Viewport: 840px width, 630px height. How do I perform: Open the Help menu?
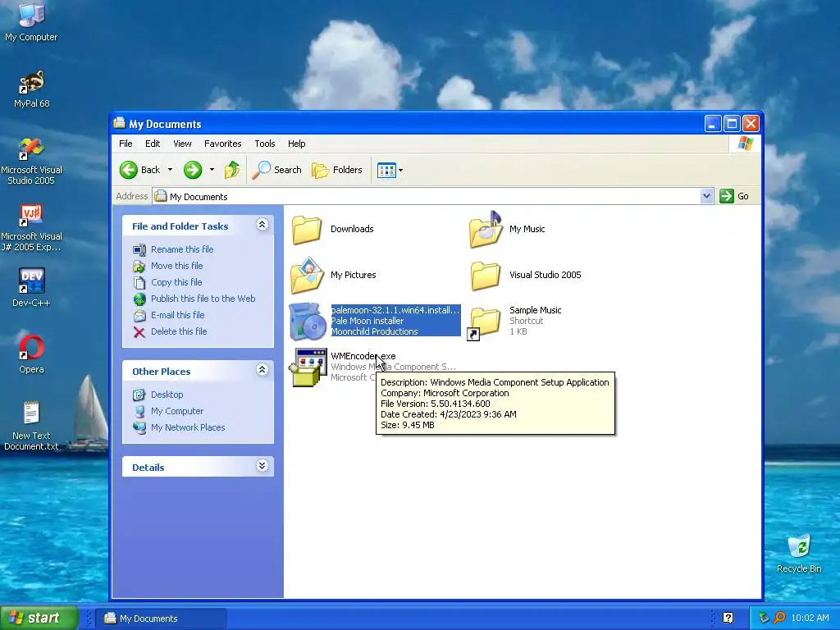[296, 144]
